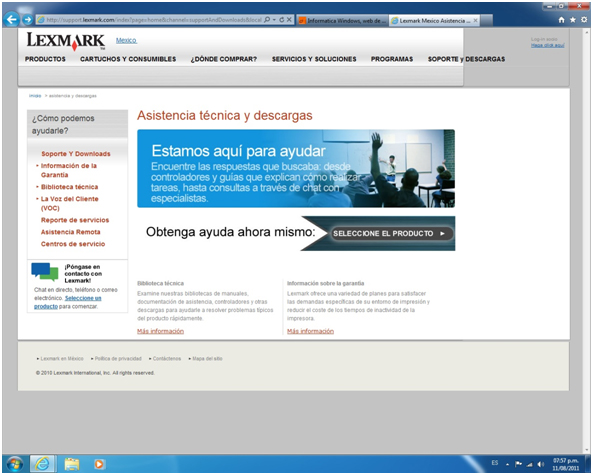
Task: Open Información de la Garantía sidebar link
Action: pos(68,170)
